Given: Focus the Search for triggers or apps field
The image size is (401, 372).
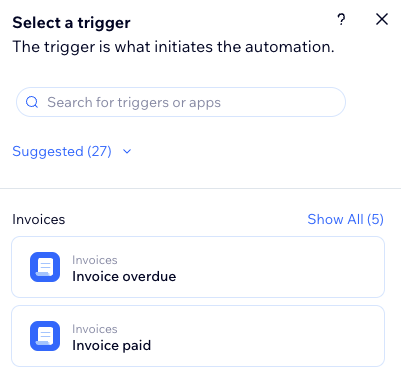Looking at the screenshot, I should [x=181, y=102].
